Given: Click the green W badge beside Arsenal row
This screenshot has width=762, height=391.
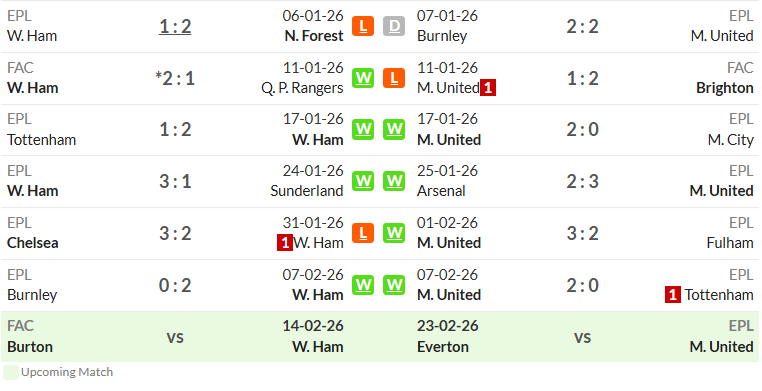Looking at the screenshot, I should click(x=394, y=181).
